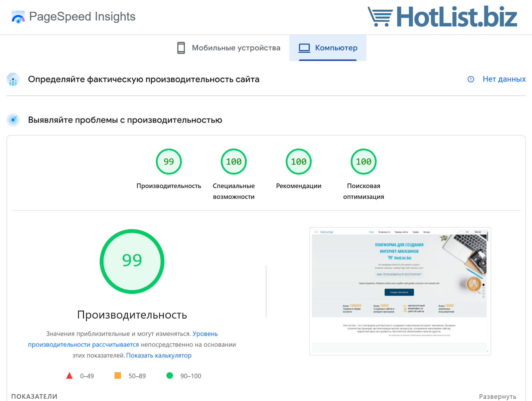The height and width of the screenshot is (401, 532).
Task: Switch to the Мобильные устройства tab
Action: click(x=229, y=48)
